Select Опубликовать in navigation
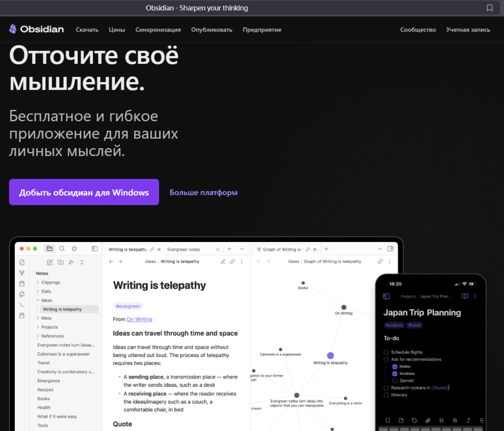This screenshot has height=431, width=504. coord(212,30)
